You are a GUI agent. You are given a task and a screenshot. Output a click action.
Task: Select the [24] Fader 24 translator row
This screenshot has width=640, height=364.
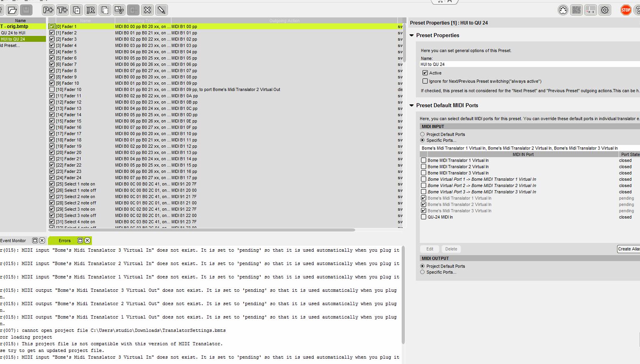226,178
